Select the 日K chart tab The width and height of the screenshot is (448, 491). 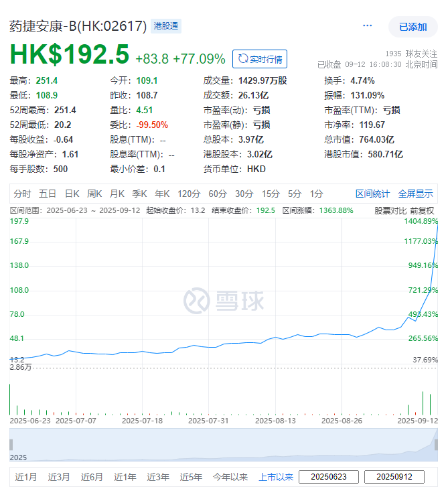point(72,194)
